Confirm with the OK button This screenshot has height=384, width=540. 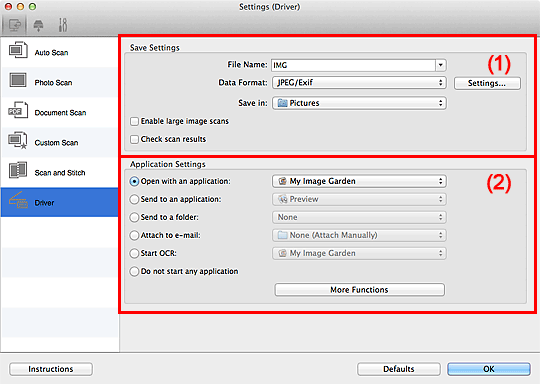pyautogui.click(x=489, y=369)
